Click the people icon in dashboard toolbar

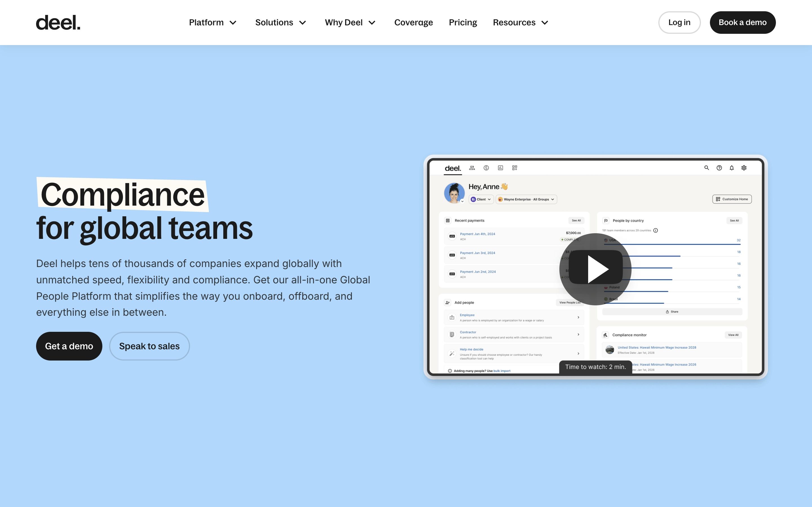pyautogui.click(x=472, y=168)
